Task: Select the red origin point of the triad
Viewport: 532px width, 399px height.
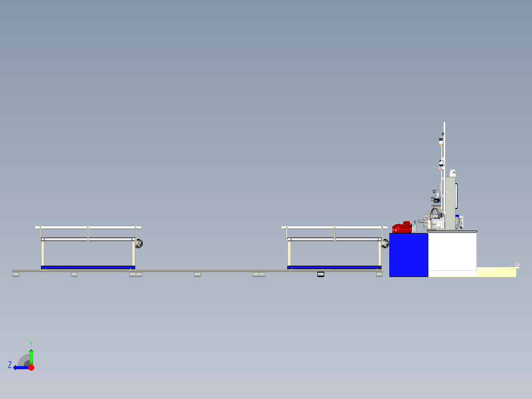Action: (x=31, y=367)
